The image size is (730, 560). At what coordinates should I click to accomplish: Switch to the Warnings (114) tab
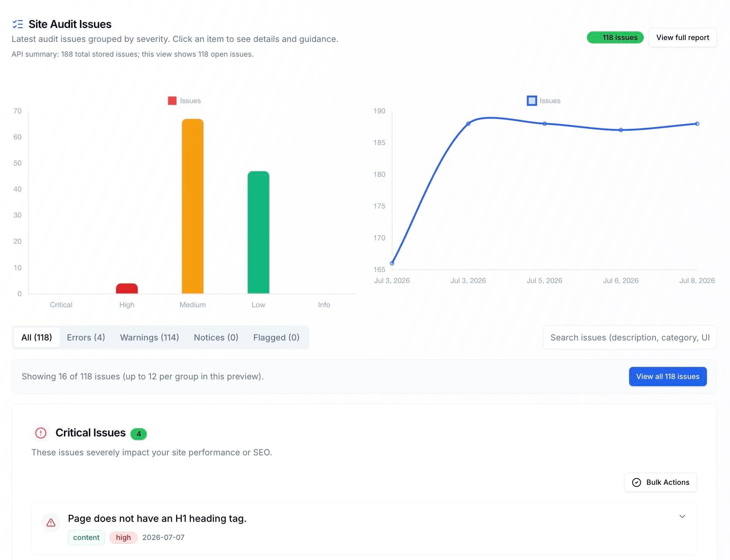point(150,337)
